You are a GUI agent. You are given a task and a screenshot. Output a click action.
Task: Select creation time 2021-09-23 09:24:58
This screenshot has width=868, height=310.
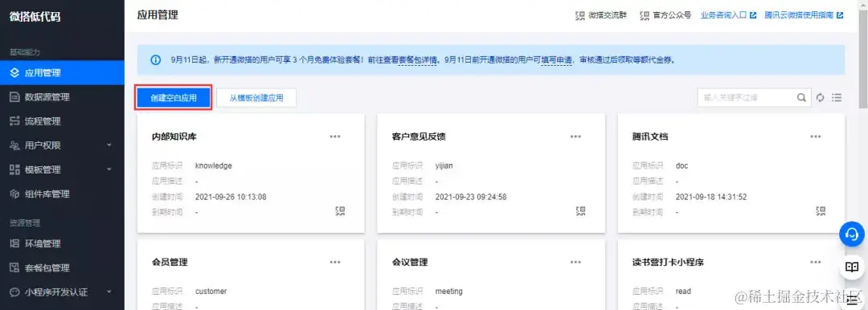[471, 197]
